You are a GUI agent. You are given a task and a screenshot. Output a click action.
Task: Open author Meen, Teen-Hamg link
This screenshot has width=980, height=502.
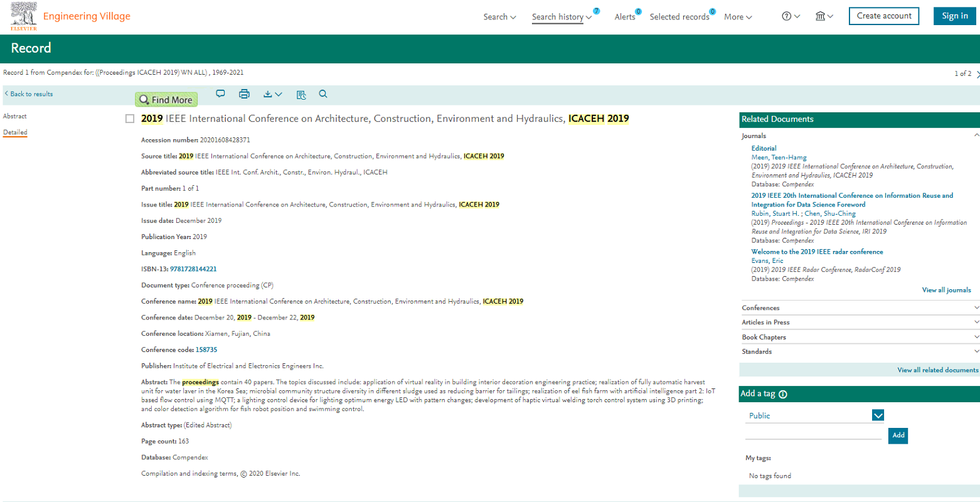779,158
